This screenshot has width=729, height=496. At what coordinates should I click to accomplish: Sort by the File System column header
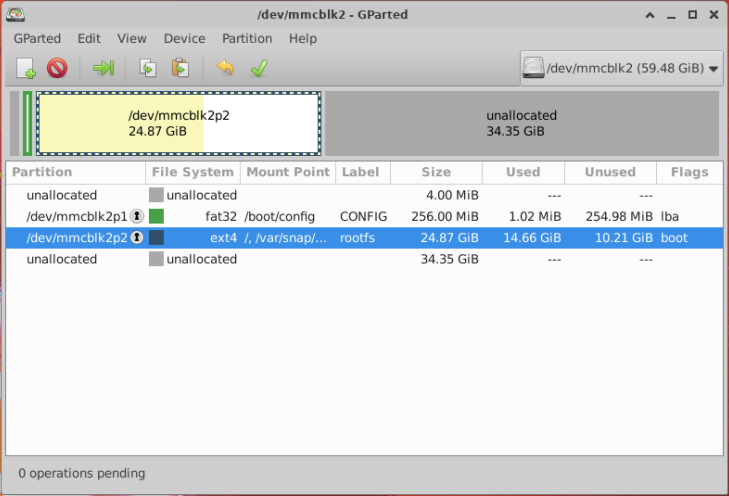[x=193, y=172]
